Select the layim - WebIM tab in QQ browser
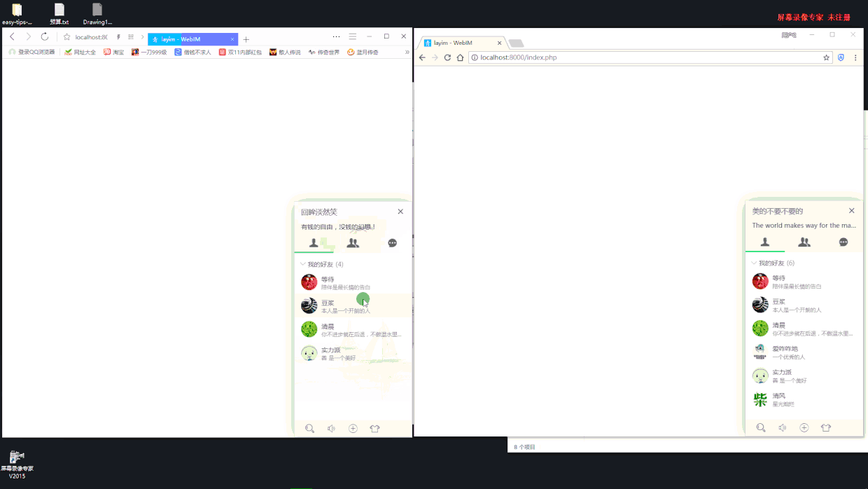 coord(192,39)
